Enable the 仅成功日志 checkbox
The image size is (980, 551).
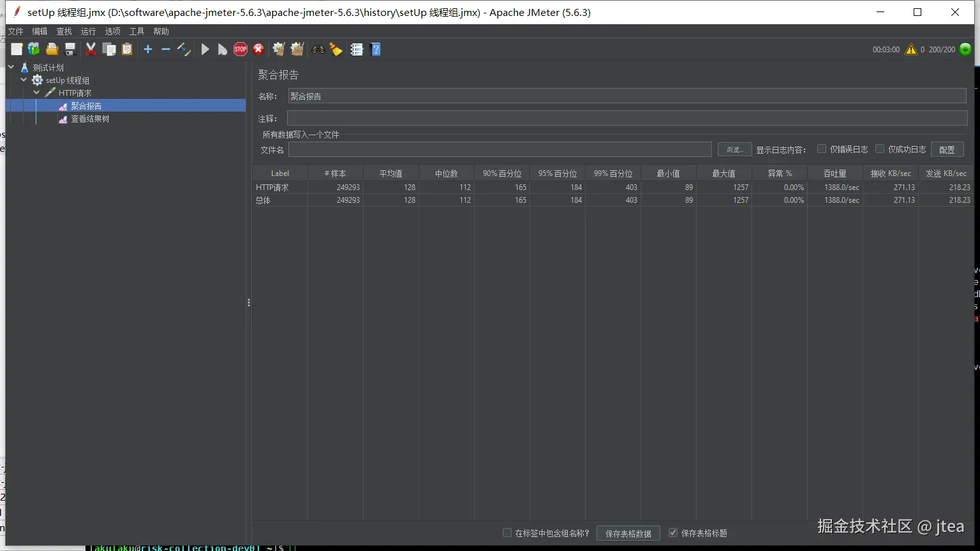[880, 149]
